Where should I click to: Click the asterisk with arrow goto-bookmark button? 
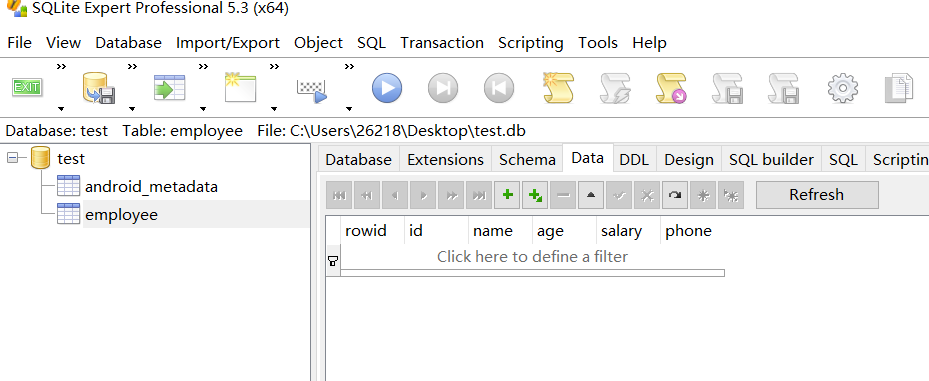click(731, 195)
